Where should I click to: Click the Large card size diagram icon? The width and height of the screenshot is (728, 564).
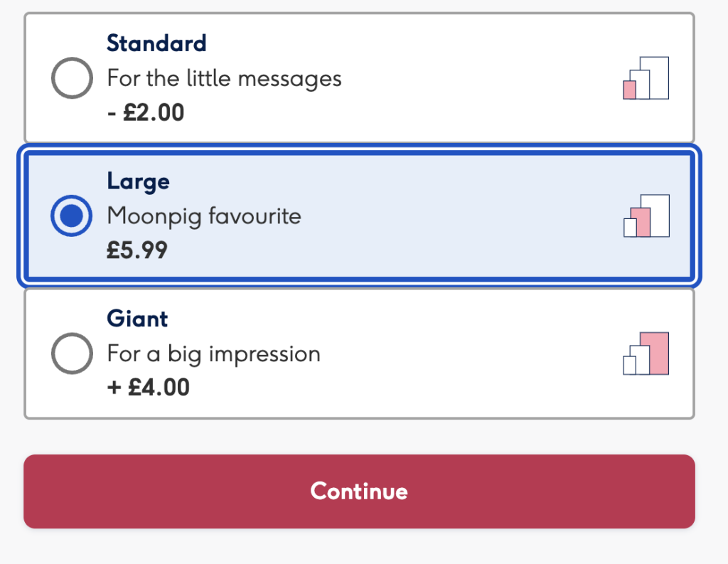pyautogui.click(x=646, y=216)
